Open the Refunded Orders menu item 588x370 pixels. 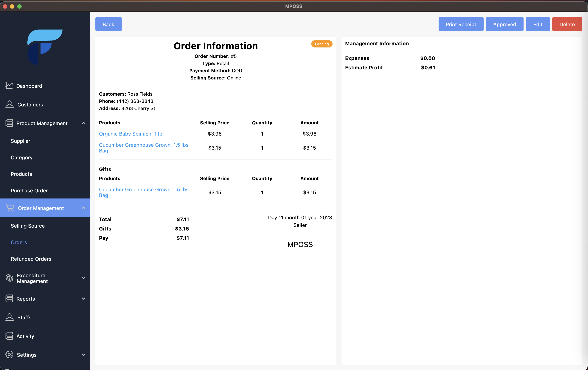[31, 259]
